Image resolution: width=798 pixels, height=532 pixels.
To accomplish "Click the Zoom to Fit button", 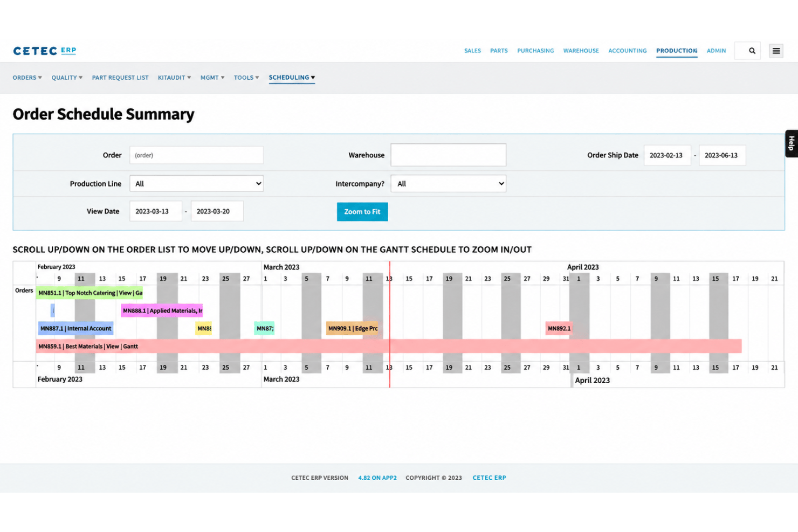I will 362,212.
